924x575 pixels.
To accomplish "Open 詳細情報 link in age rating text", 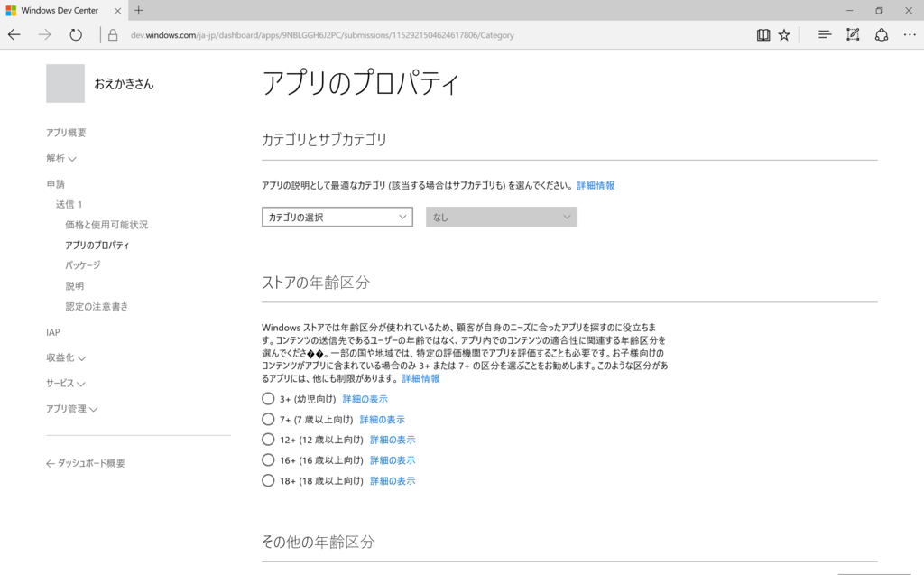I will pos(420,378).
